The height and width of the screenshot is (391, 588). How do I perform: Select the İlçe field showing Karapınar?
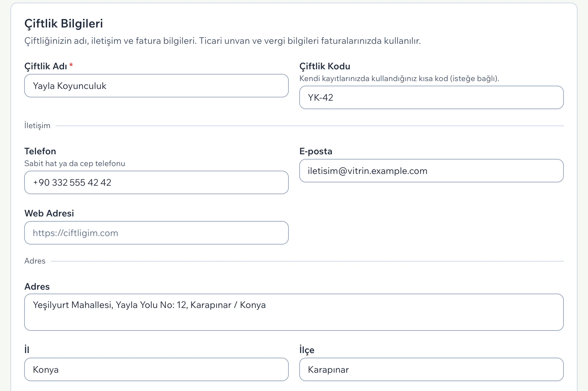pos(432,369)
